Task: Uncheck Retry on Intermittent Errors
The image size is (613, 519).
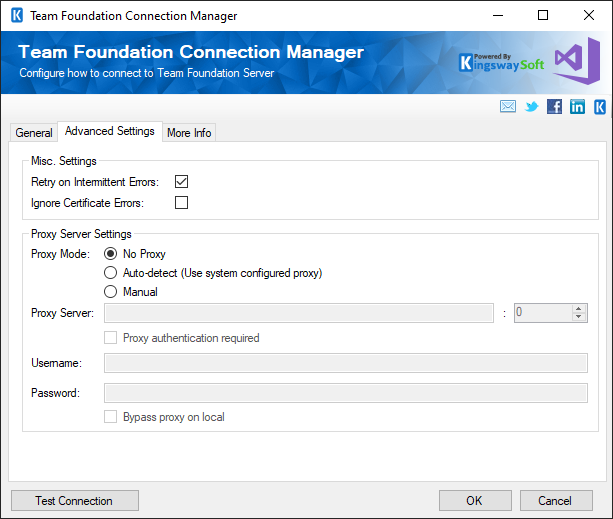Action: [181, 181]
